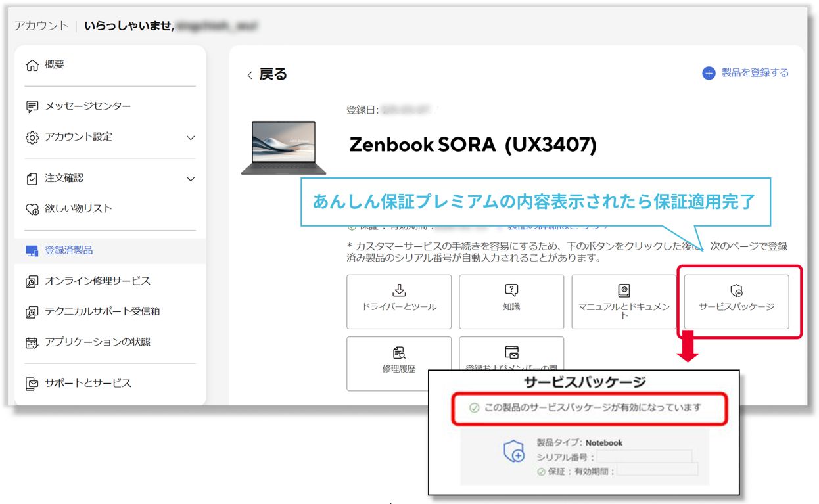Screen dimensions: 819x504
Task: Click the heart icon for 欲しい物リスト
Action: tap(32, 209)
